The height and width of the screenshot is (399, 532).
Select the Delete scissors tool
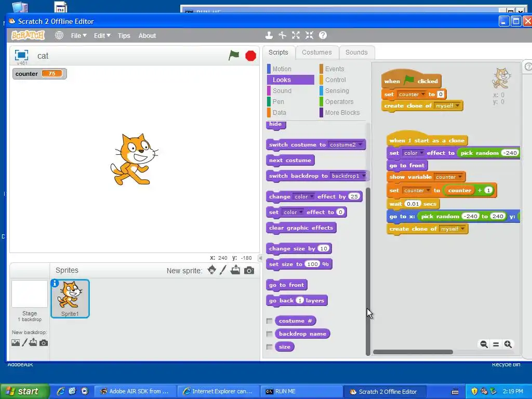(x=282, y=35)
